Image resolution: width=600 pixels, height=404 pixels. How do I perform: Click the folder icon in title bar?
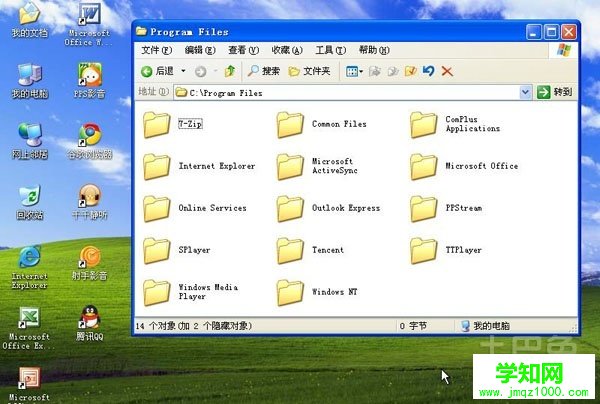click(x=141, y=31)
